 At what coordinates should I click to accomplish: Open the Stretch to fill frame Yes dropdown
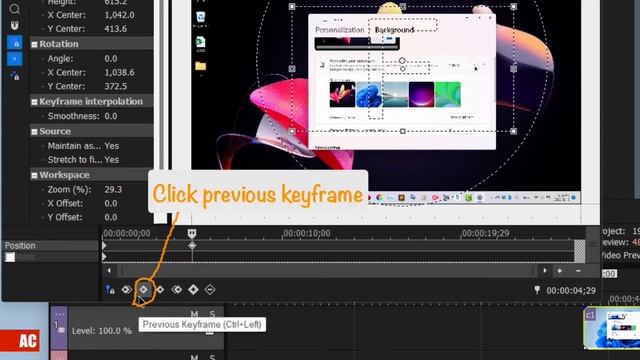[x=111, y=160]
